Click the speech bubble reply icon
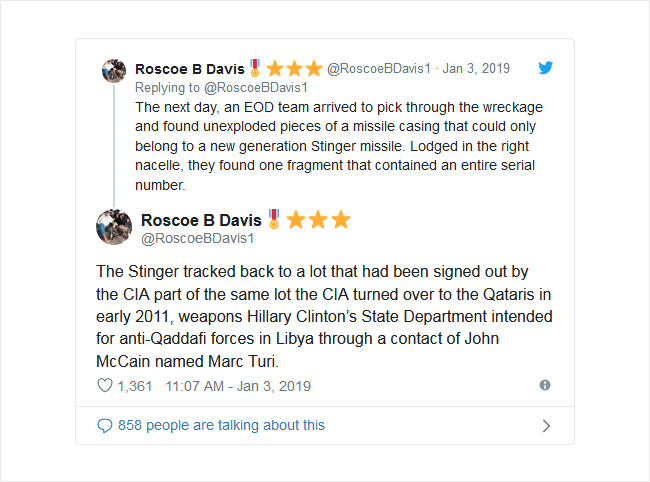This screenshot has height=482, width=650. pos(104,426)
